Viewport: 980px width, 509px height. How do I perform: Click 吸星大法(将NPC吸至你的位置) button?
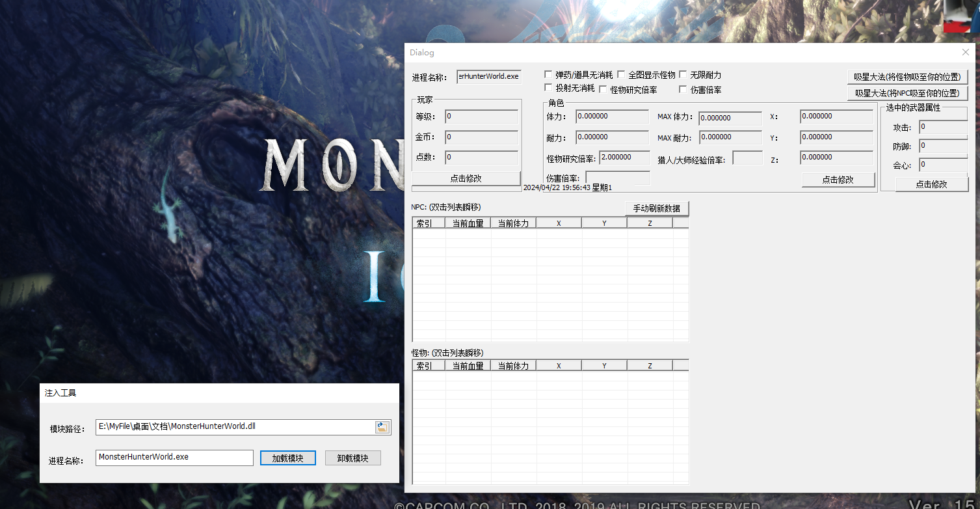point(907,93)
